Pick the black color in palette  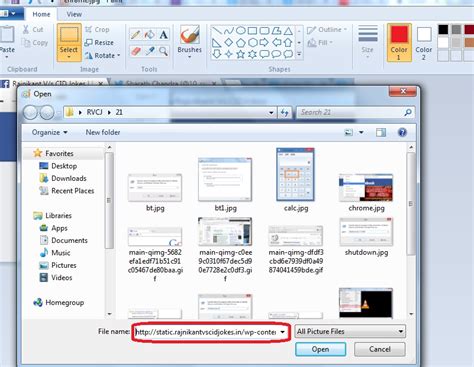click(x=443, y=30)
